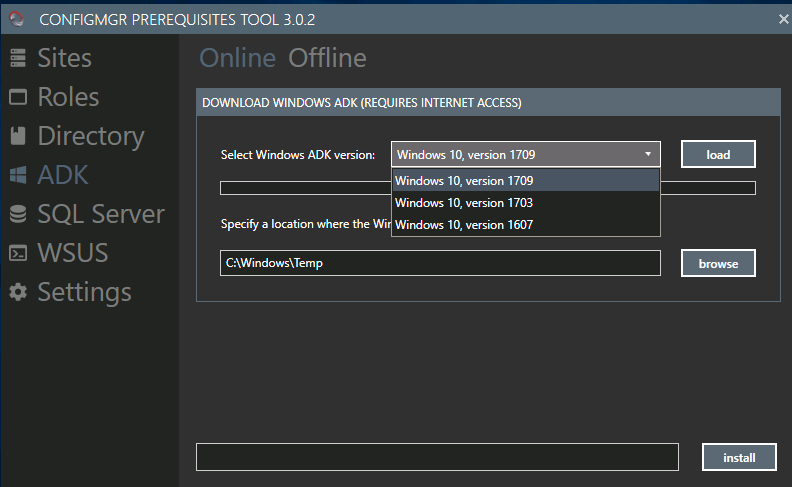This screenshot has width=792, height=487.
Task: Click the ADK Windows logo icon
Action: click(x=18, y=175)
